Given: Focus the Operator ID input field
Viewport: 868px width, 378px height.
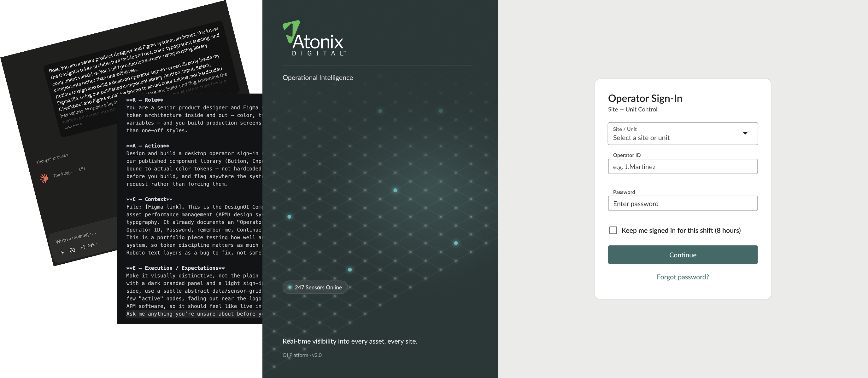Looking at the screenshot, I should [x=683, y=167].
